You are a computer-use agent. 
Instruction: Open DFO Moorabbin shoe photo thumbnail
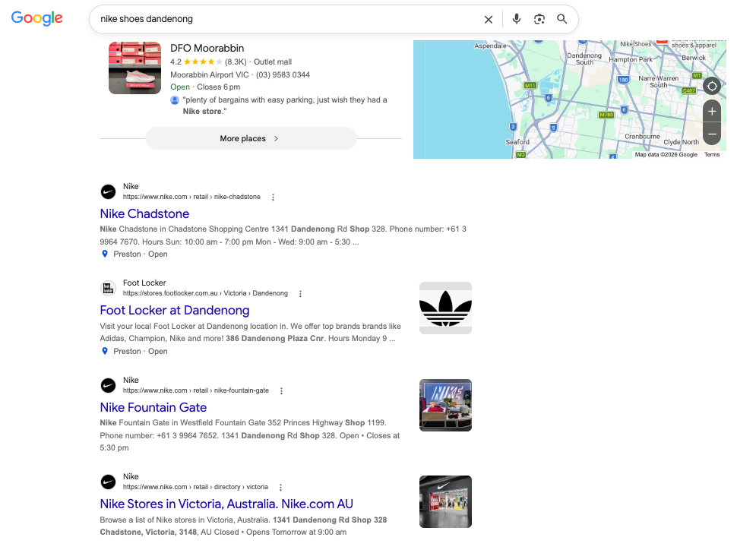tap(135, 68)
